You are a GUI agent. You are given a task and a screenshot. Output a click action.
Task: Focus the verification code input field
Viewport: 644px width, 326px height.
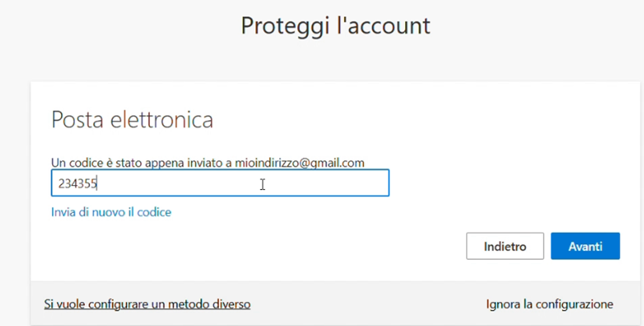click(x=241, y=183)
